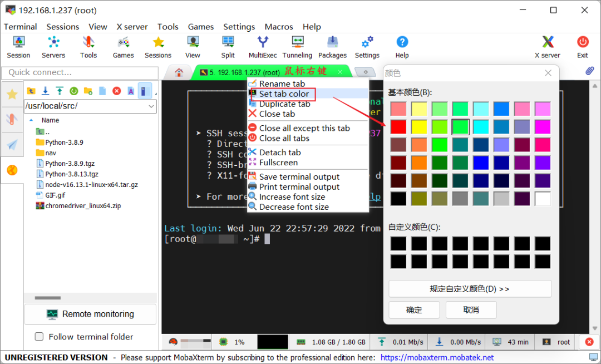Viewport: 601px width, 364px height.
Task: Close the 颜色 color dialog
Action: (x=548, y=73)
